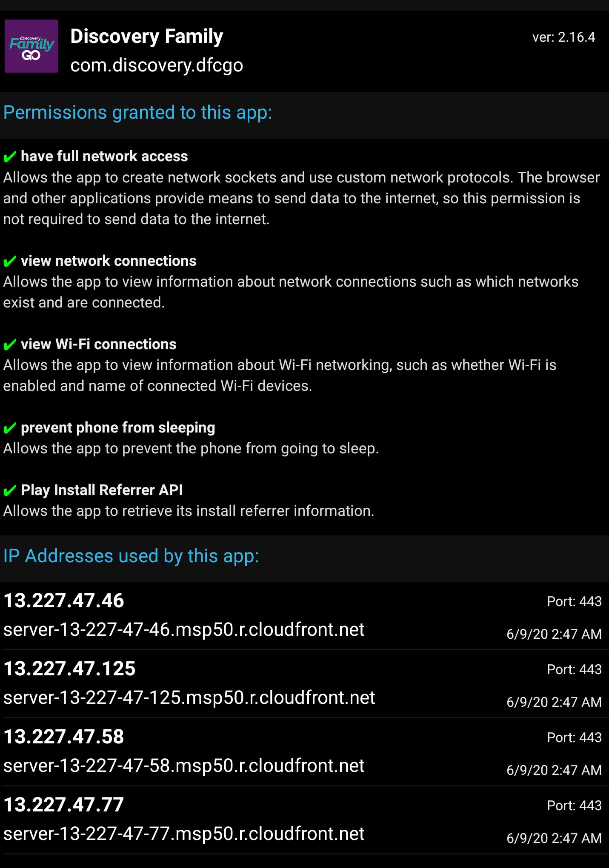
Task: Tap the timestamp for the 13.227.47.77 entry
Action: [554, 838]
